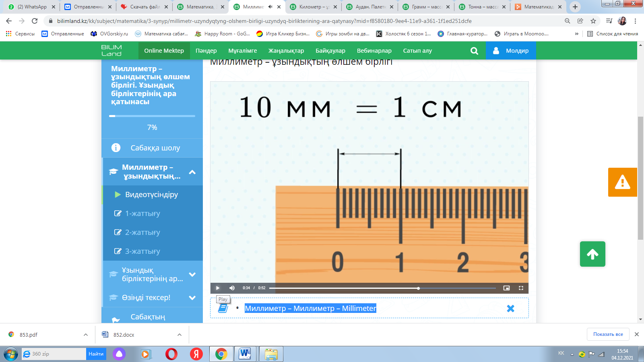Open the Молдир user profile button

click(x=511, y=51)
